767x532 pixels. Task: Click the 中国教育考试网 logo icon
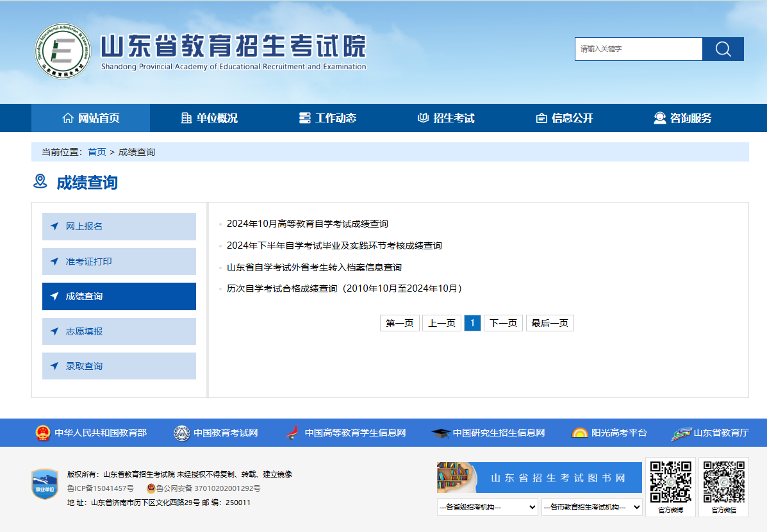(182, 433)
